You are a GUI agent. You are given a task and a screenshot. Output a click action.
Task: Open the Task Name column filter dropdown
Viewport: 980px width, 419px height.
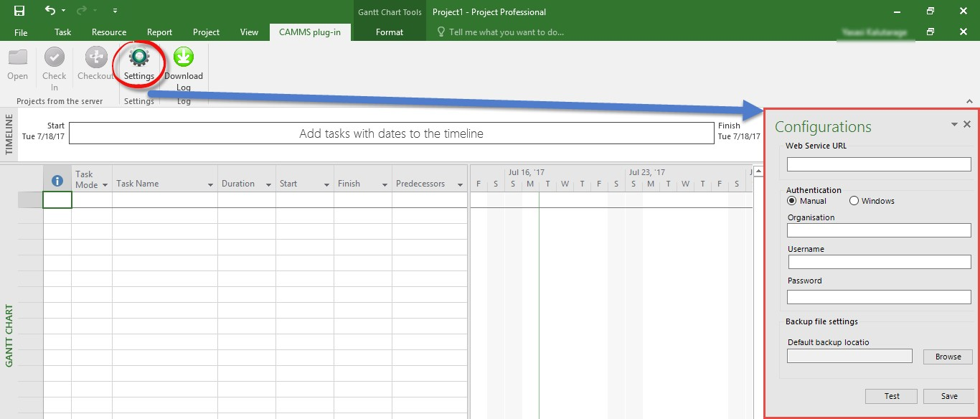point(210,185)
